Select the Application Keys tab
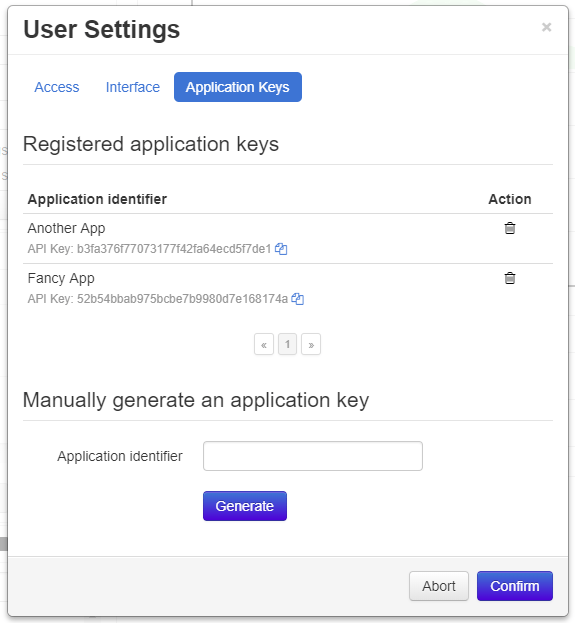575x623 pixels. click(x=238, y=87)
